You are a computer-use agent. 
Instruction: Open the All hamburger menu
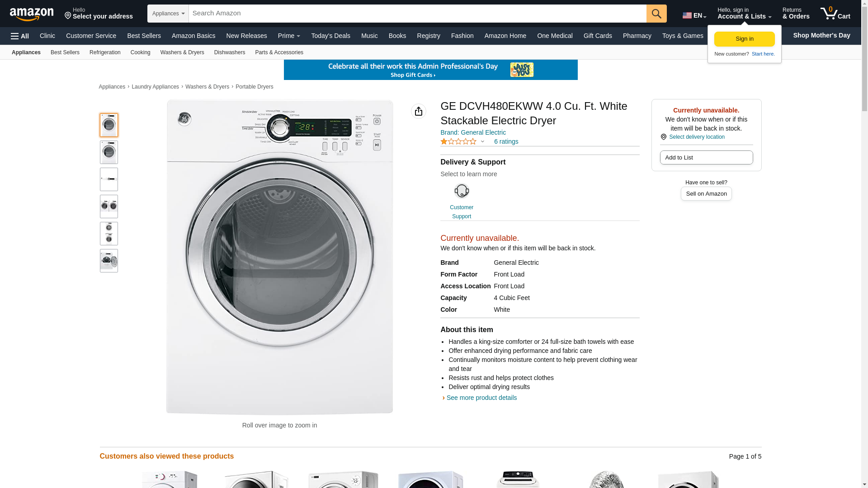coord(20,36)
